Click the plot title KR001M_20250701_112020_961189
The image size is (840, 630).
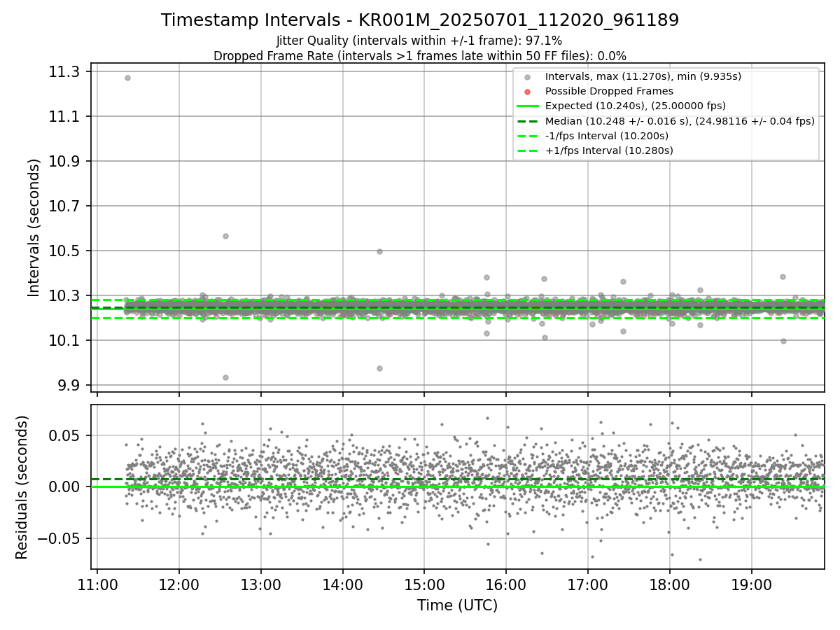(420, 20)
